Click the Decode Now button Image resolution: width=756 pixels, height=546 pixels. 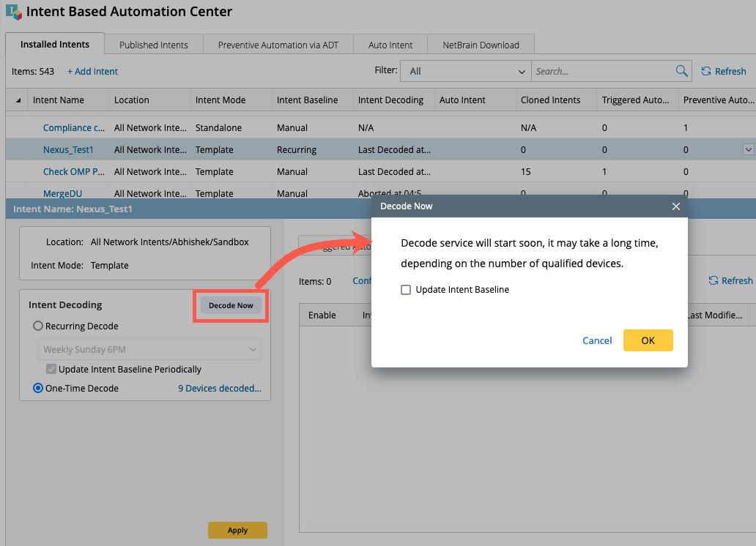[x=231, y=305]
